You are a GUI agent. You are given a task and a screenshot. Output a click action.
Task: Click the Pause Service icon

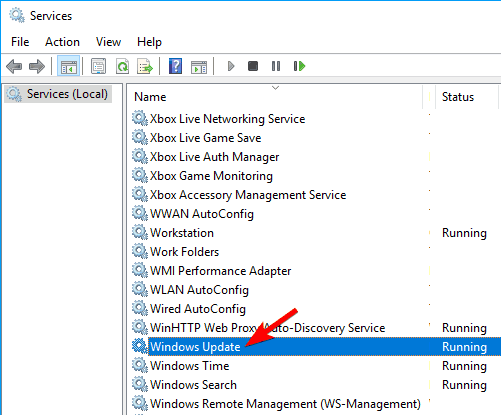coord(276,66)
